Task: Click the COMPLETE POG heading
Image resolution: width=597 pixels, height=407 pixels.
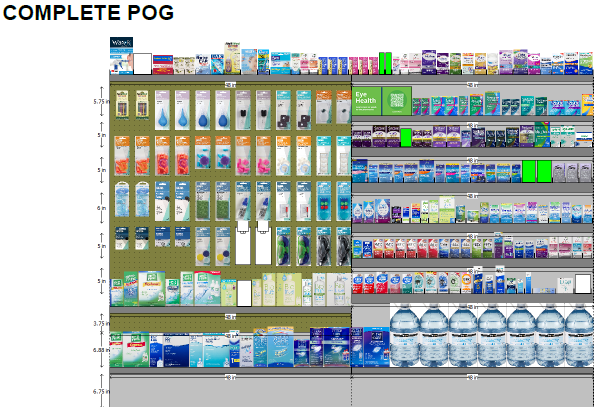Action: [x=88, y=13]
